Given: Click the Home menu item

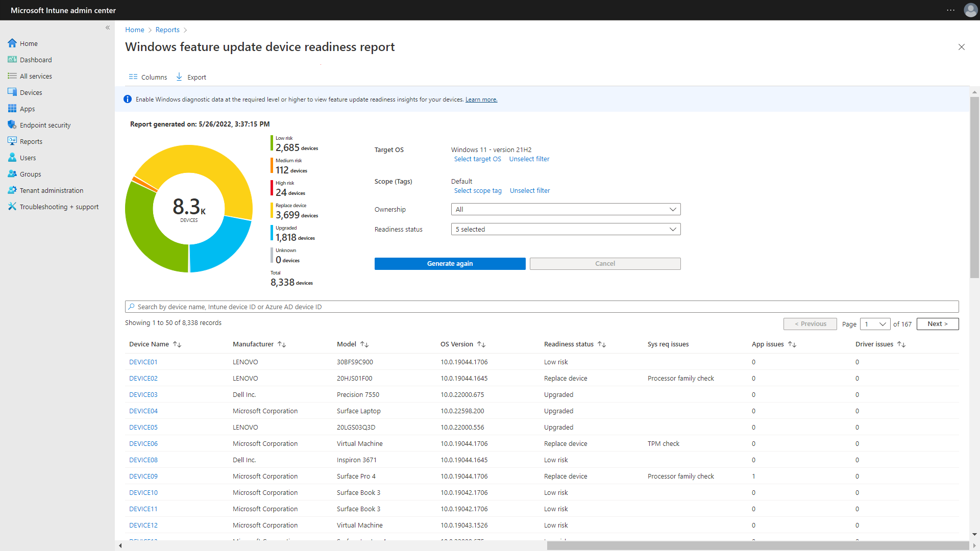Looking at the screenshot, I should point(28,43).
